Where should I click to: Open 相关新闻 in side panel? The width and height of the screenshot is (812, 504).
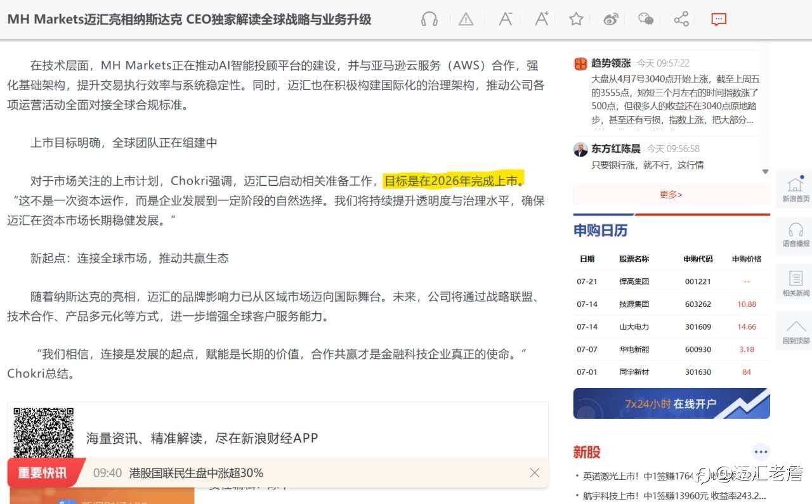796,284
